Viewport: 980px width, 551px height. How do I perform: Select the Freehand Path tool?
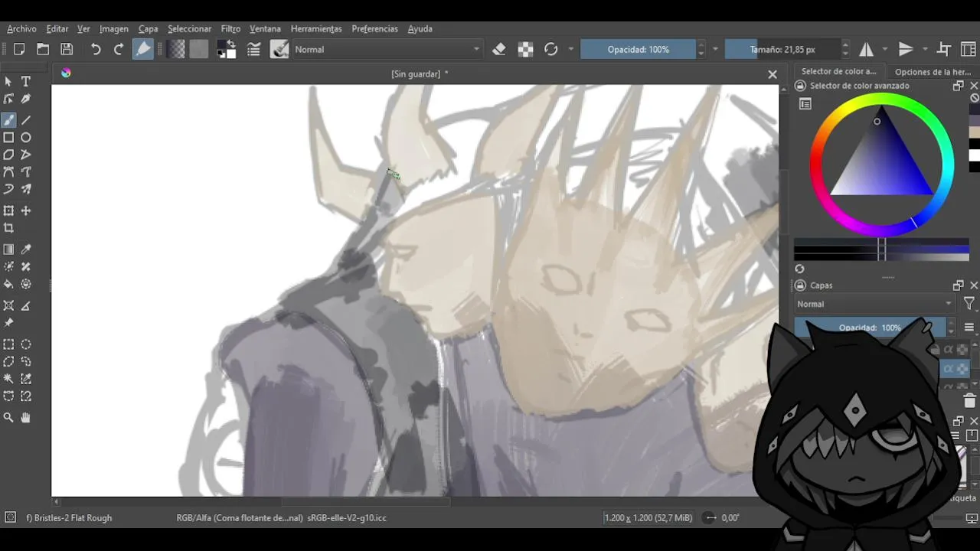(26, 172)
